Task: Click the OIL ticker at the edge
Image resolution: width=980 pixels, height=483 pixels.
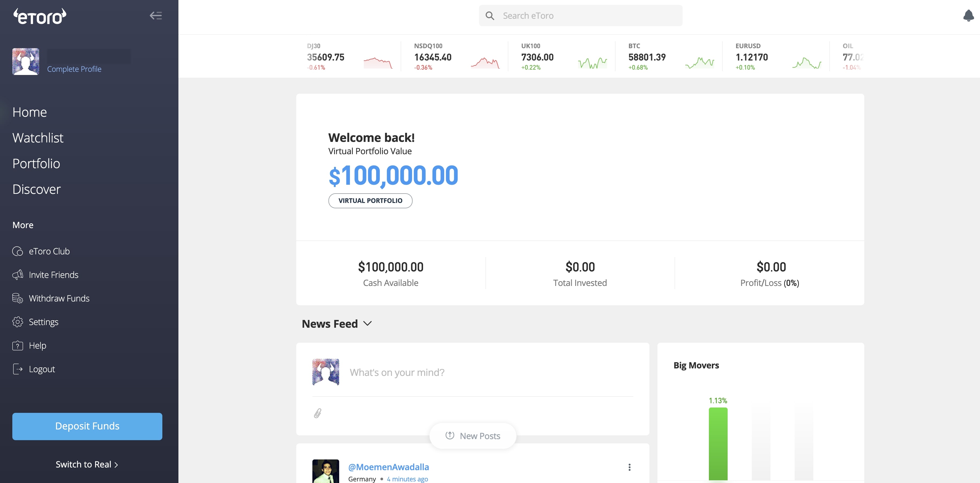Action: [852, 57]
